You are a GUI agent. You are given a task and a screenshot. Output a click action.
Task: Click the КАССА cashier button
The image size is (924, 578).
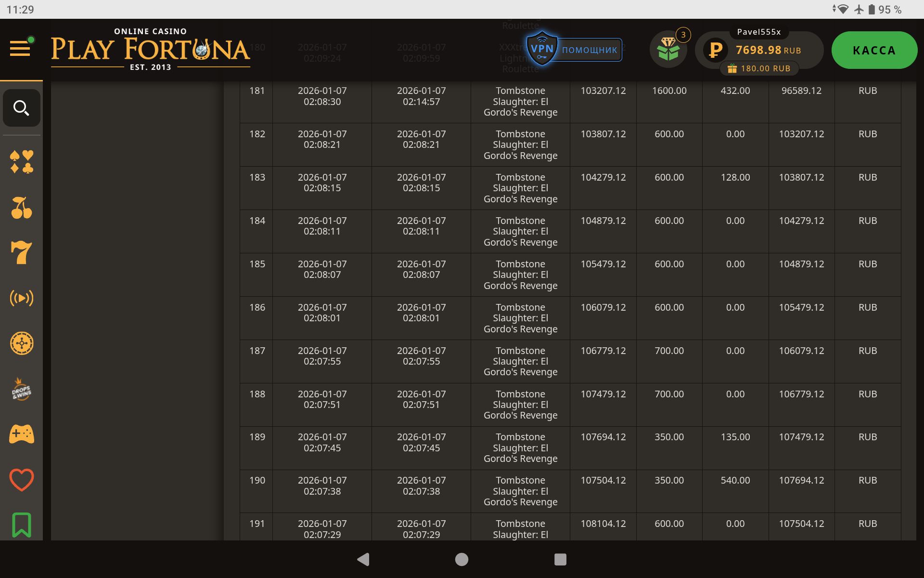[x=874, y=50]
